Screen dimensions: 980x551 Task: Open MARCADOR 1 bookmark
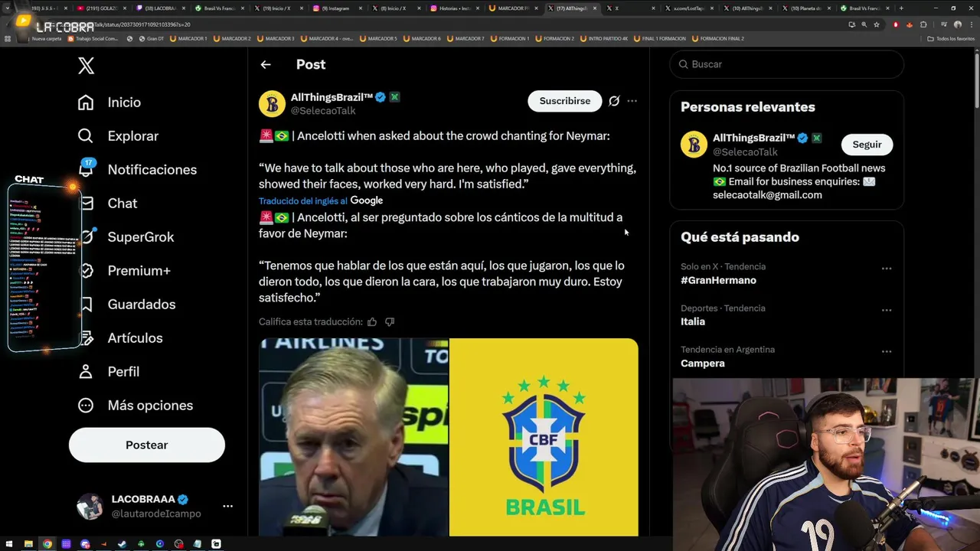coord(188,38)
